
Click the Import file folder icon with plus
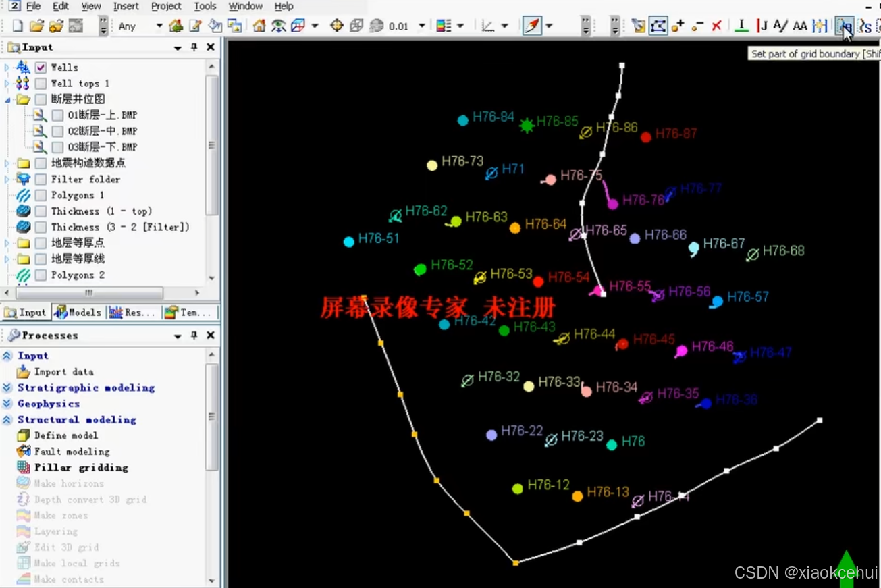(x=56, y=26)
